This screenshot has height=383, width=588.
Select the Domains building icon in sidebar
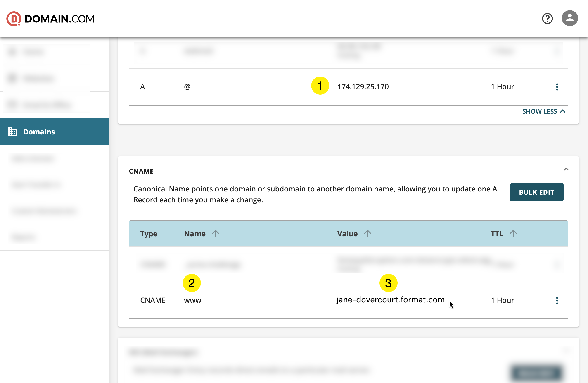click(12, 132)
